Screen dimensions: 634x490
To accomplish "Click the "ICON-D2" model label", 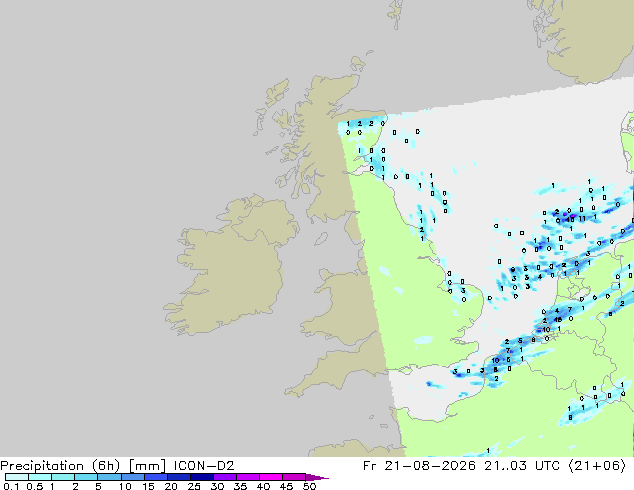I will (204, 466).
